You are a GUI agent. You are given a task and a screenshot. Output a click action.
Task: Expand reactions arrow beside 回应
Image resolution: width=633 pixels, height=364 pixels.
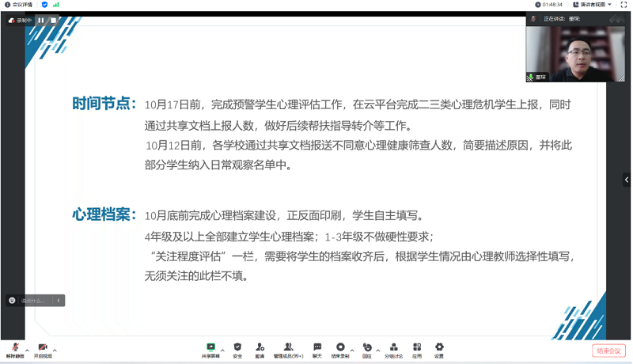coord(378,350)
